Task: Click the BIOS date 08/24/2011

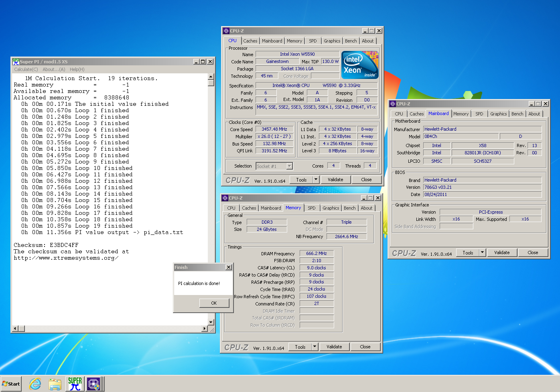Action: point(483,194)
